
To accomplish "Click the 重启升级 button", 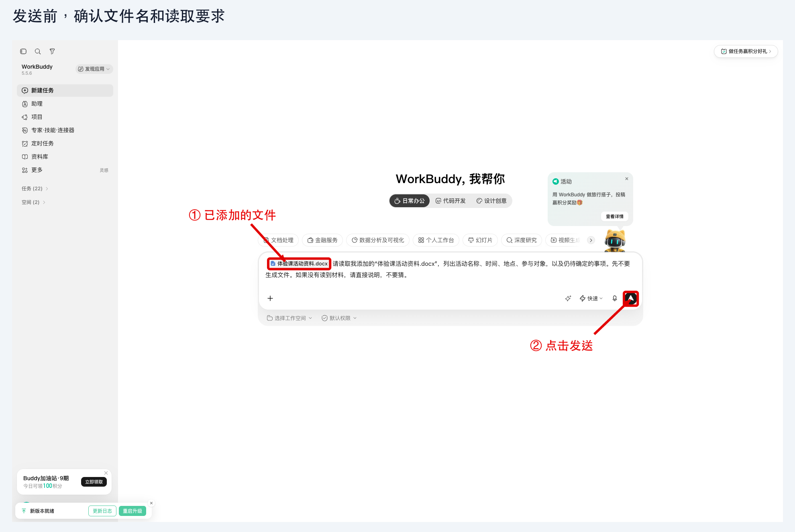I will click(x=132, y=511).
